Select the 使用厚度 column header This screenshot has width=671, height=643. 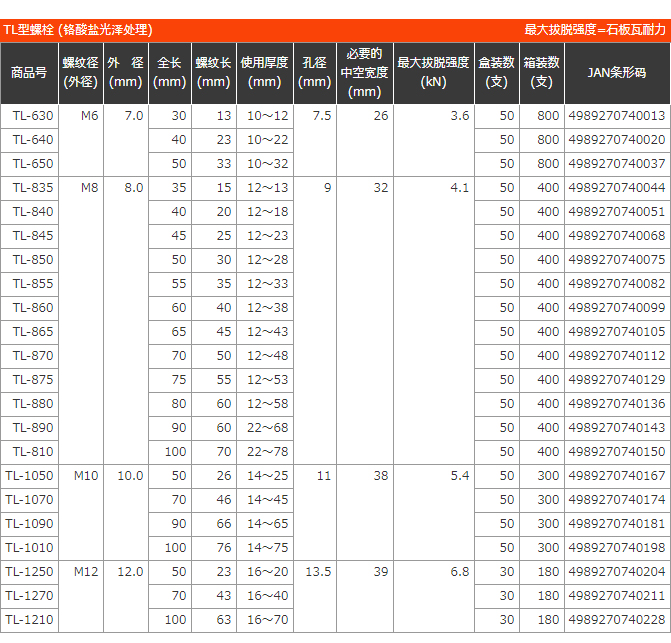tap(264, 72)
